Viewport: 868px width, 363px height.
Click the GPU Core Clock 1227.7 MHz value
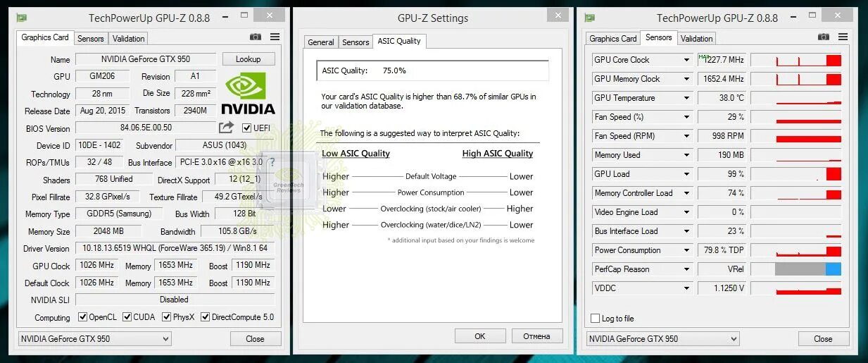pos(721,60)
